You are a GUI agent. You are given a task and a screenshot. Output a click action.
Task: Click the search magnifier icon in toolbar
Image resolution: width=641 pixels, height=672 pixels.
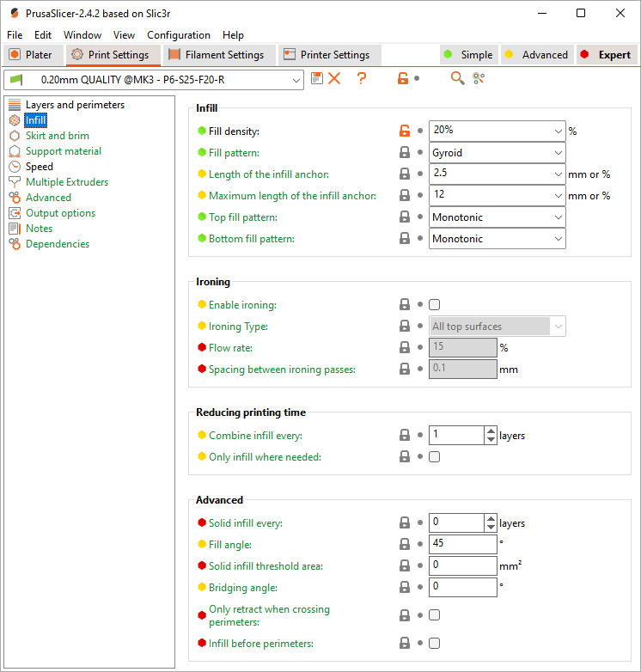tap(457, 78)
